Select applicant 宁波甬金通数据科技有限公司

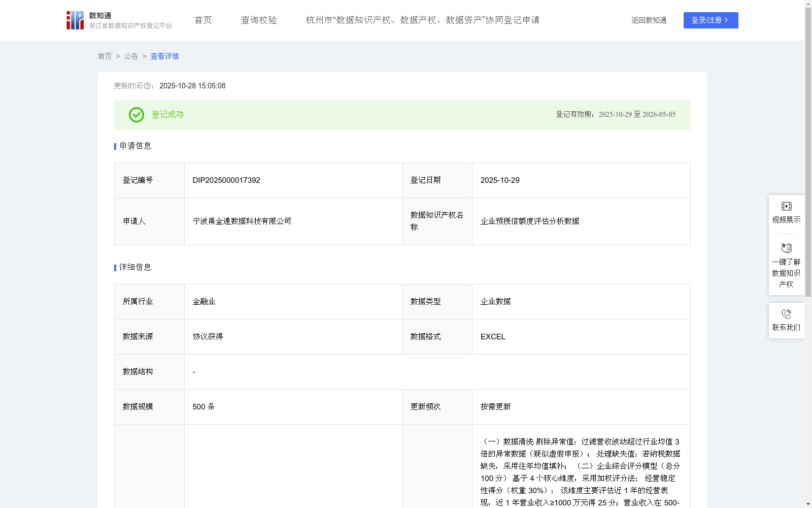(242, 221)
